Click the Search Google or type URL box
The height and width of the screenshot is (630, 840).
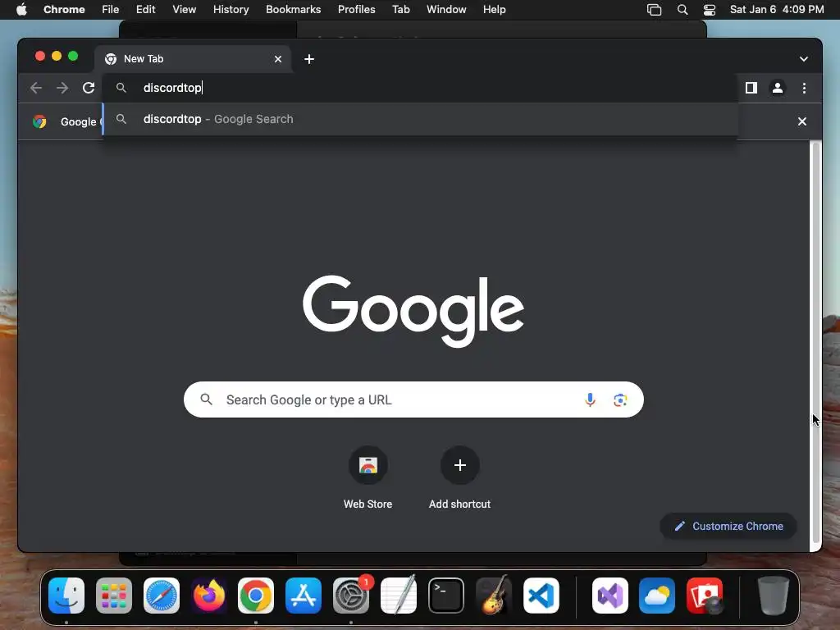point(413,399)
